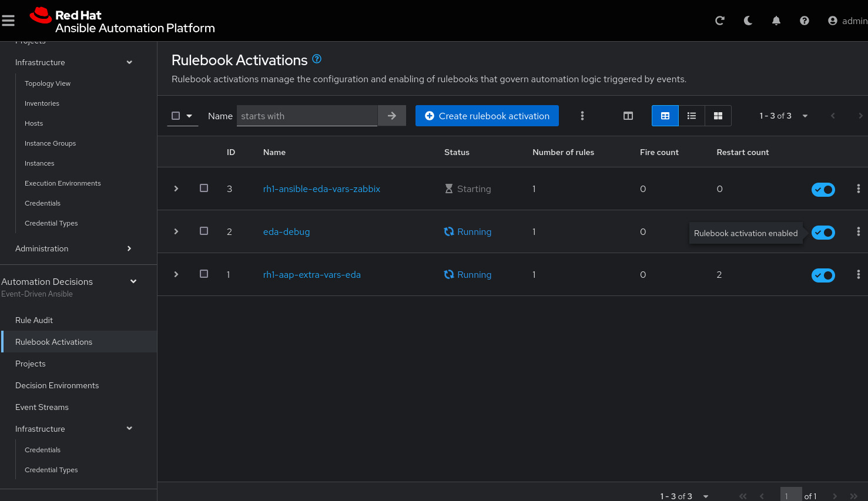Open toolbar bulk actions kebab menu
This screenshot has height=501, width=868.
coord(582,116)
